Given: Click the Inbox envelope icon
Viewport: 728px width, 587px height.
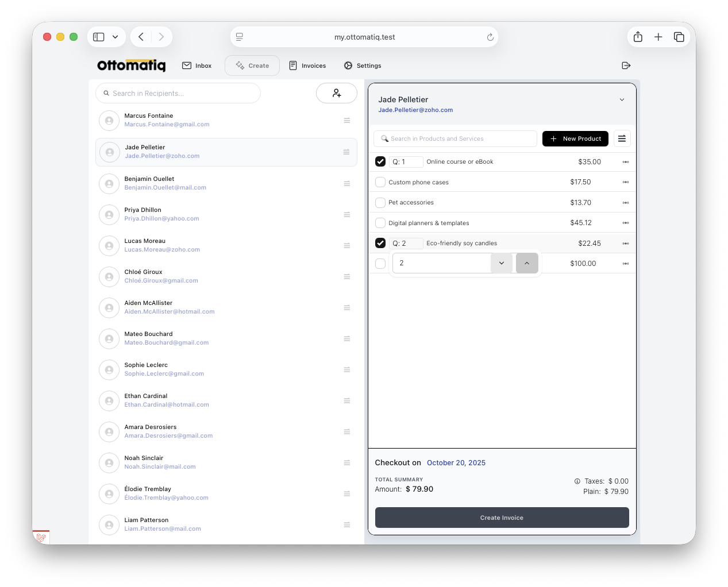Looking at the screenshot, I should [186, 65].
